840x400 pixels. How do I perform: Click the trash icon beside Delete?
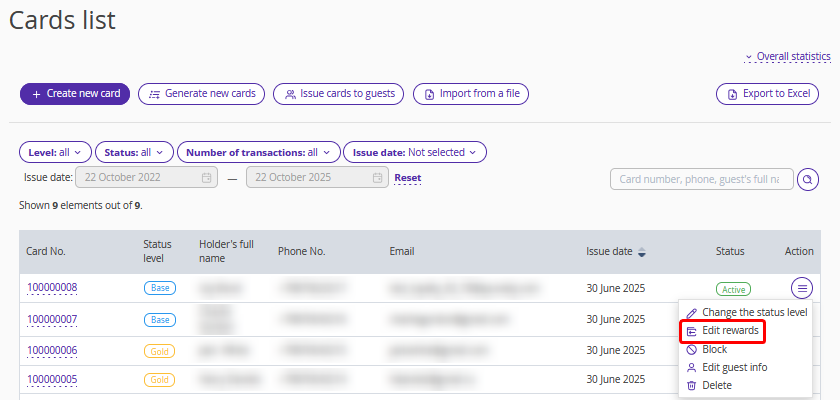[692, 385]
